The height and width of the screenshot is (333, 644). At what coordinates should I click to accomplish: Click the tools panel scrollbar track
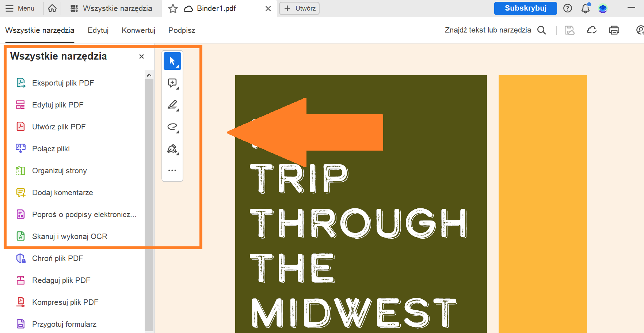[149, 205]
